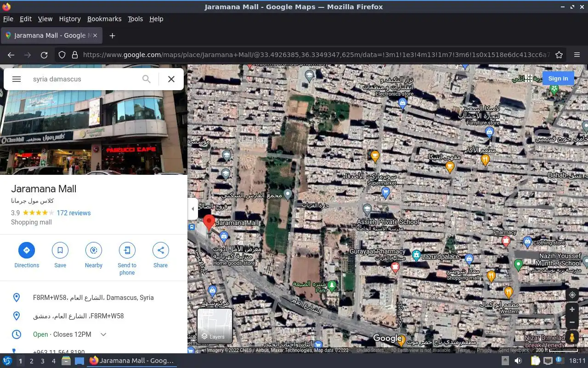This screenshot has width=588, height=368.
Task: Go back to the previous page
Action: (x=11, y=55)
